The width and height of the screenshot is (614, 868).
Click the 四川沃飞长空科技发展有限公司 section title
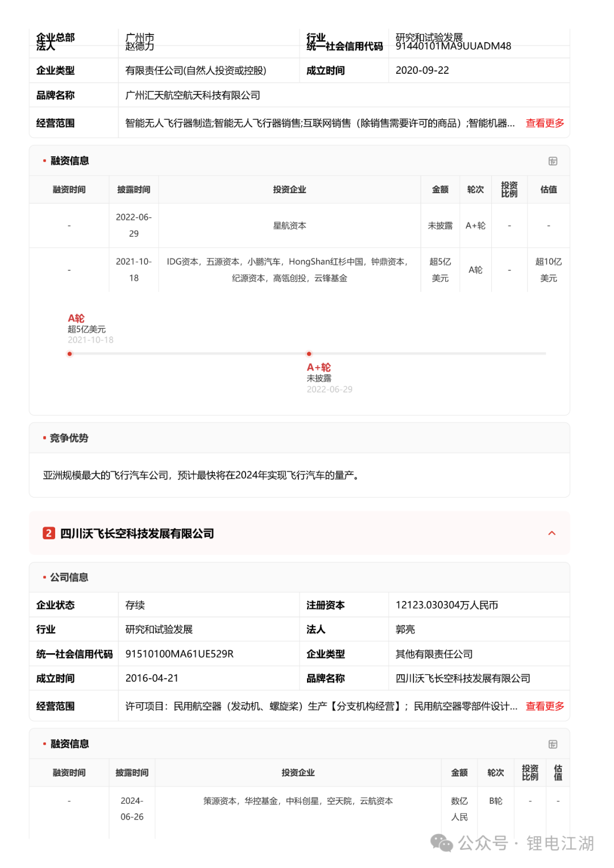(x=137, y=533)
